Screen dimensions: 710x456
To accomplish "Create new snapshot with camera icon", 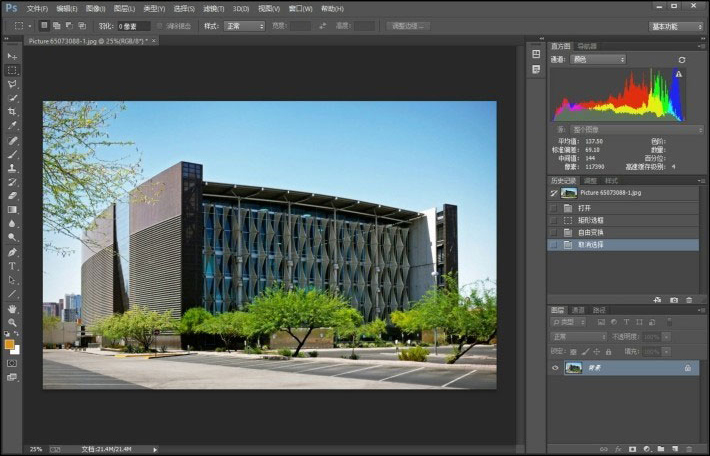I will coord(674,300).
